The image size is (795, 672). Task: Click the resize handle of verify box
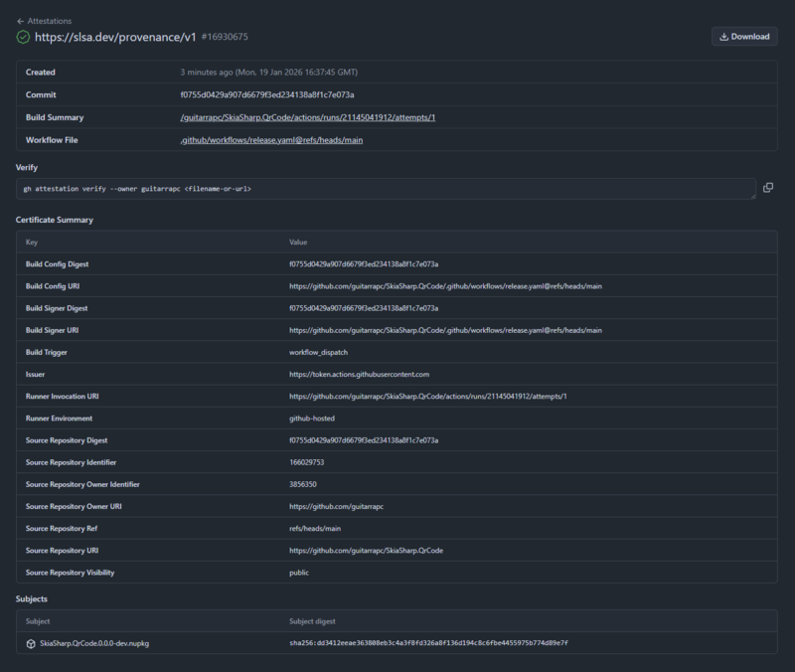pyautogui.click(x=753, y=196)
